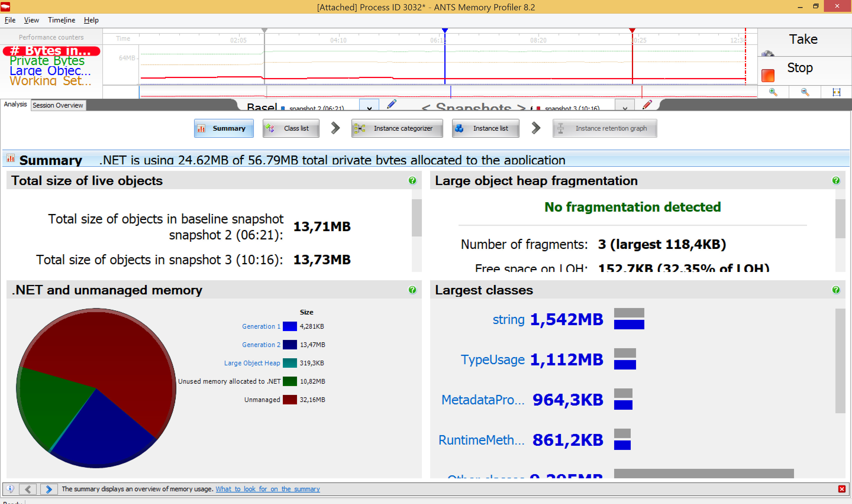Click the info icon in hint bar
This screenshot has height=504, width=852.
pos(10,489)
